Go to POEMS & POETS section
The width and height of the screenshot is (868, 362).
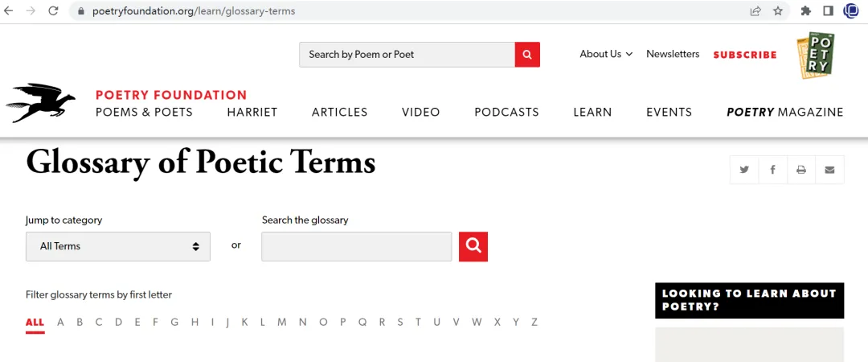(x=144, y=112)
